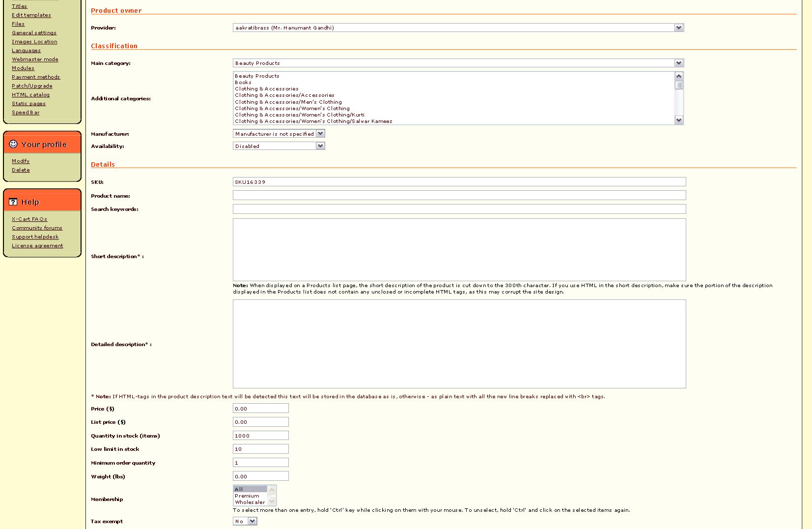Viewport: 812px width, 529px height.
Task: Open Static pages link
Action: (28, 104)
